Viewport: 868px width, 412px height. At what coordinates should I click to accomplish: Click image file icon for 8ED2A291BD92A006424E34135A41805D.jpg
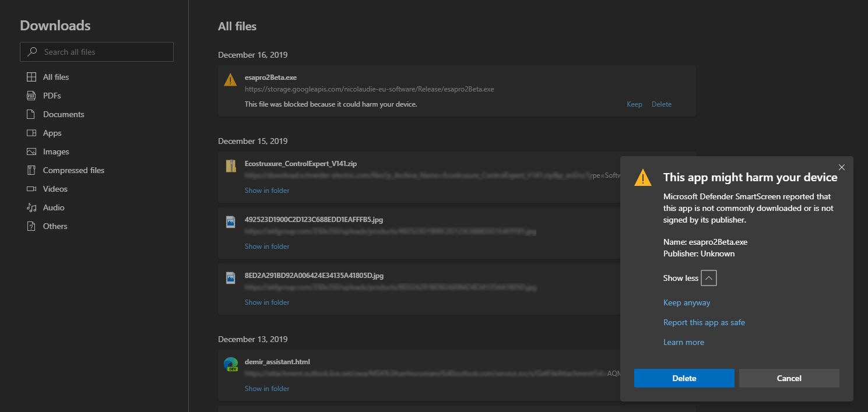[231, 278]
